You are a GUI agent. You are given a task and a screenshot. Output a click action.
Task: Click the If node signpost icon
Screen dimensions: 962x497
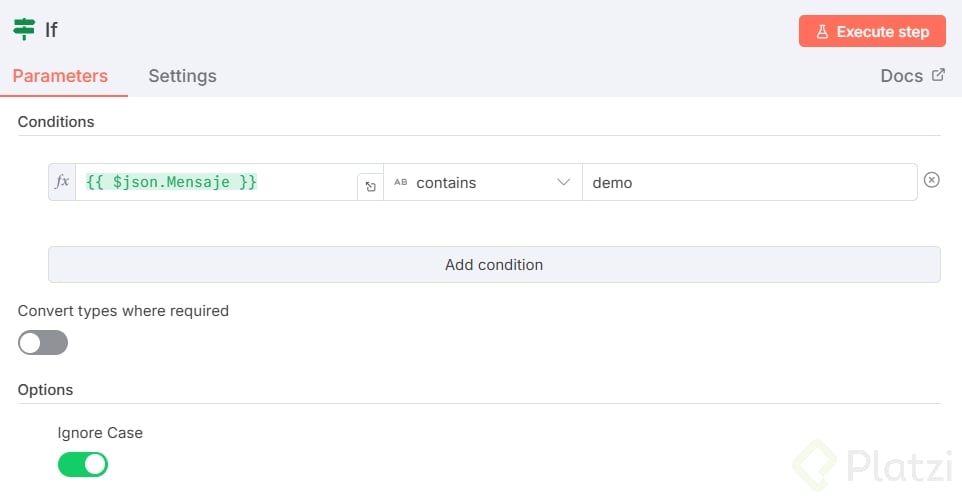click(24, 29)
